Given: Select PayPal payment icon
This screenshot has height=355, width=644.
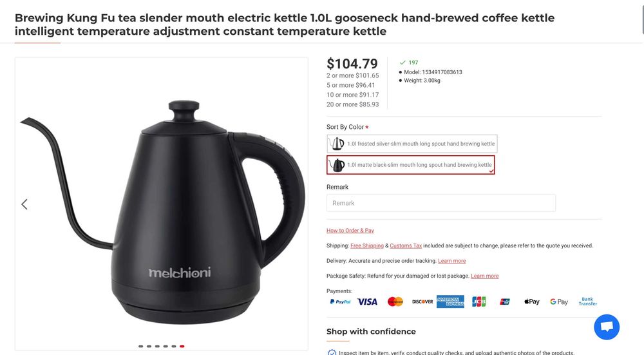Looking at the screenshot, I should coord(340,302).
